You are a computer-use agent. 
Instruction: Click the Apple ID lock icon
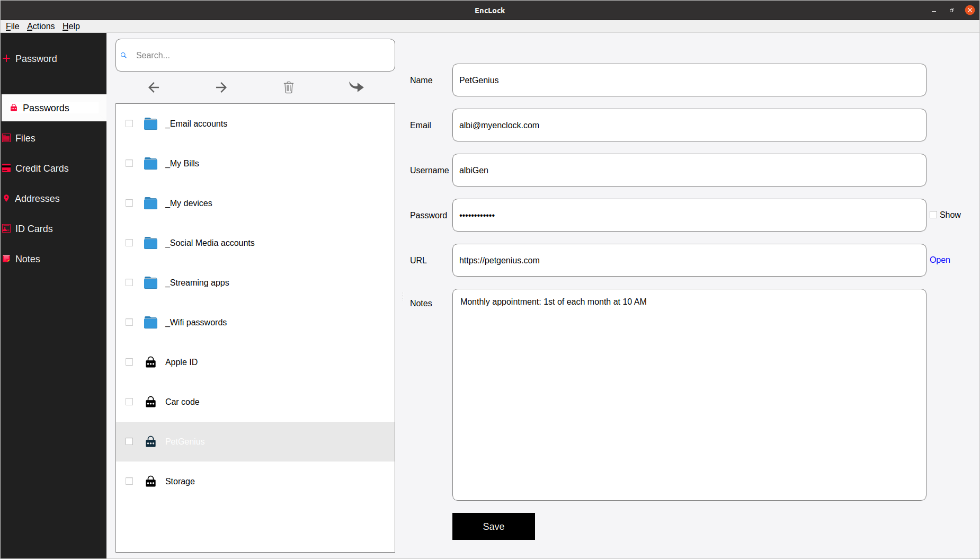[x=151, y=362]
